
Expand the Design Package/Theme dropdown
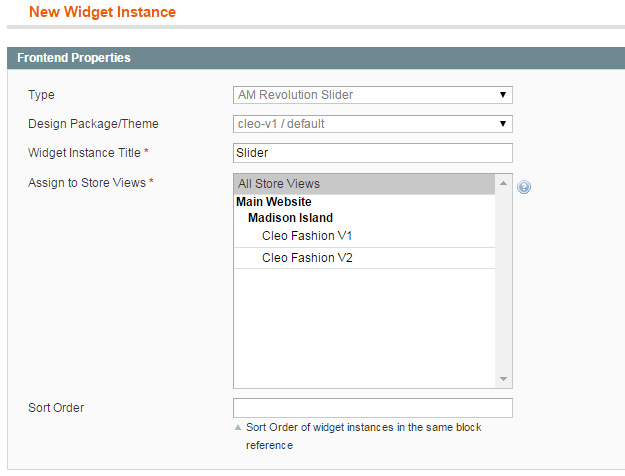(x=372, y=124)
